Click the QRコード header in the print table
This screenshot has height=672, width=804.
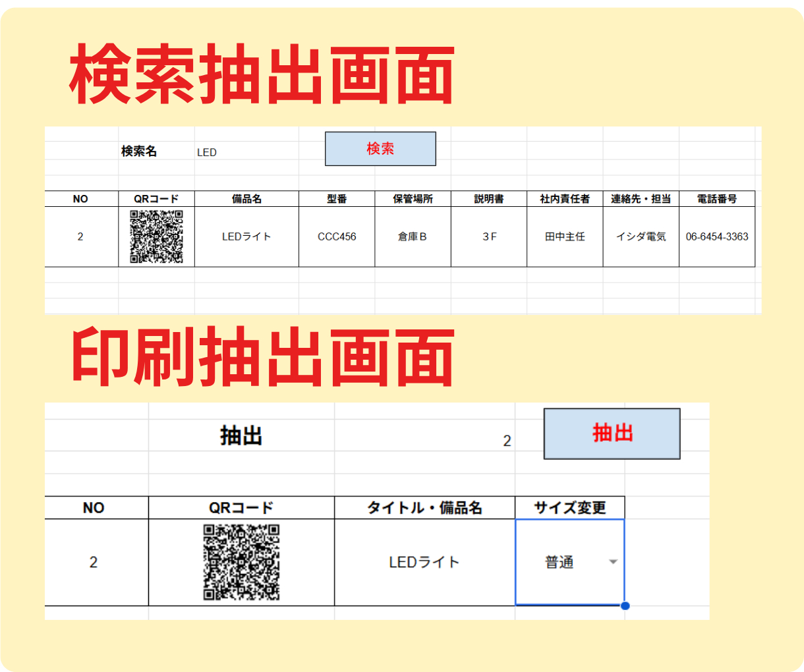[x=241, y=508]
